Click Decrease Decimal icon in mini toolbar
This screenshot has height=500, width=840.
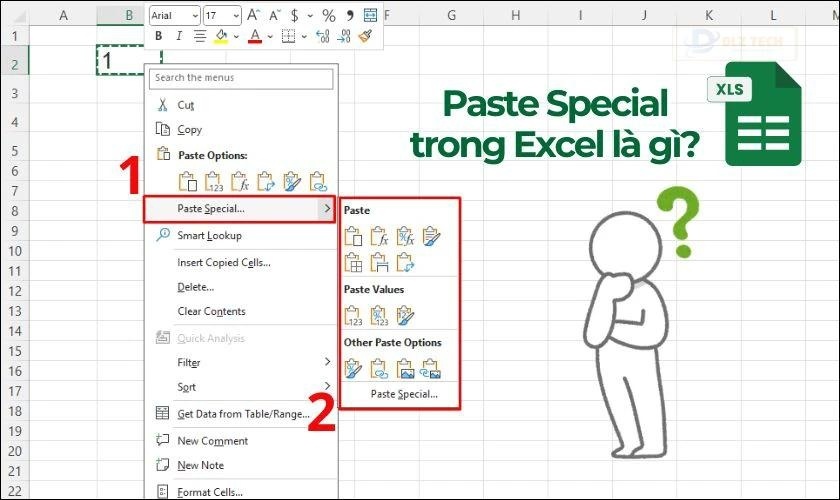pyautogui.click(x=344, y=36)
